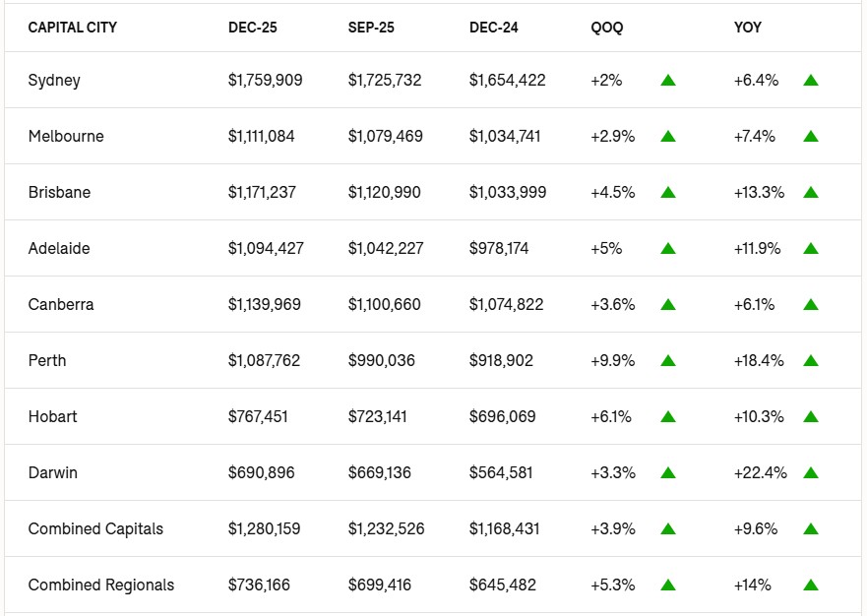Click Darwin's QOQ green up-arrow icon
Viewport: 867px width, 616px height.
(x=668, y=473)
